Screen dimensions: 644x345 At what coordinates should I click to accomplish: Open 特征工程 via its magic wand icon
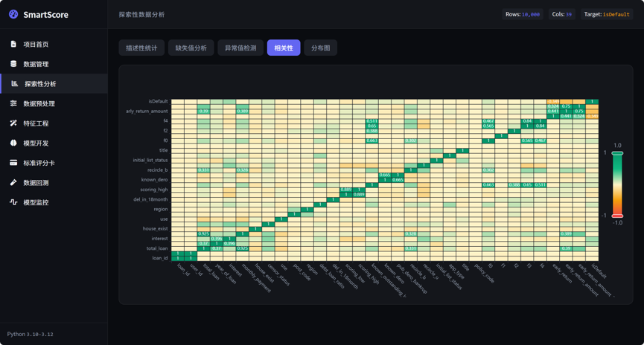[13, 123]
